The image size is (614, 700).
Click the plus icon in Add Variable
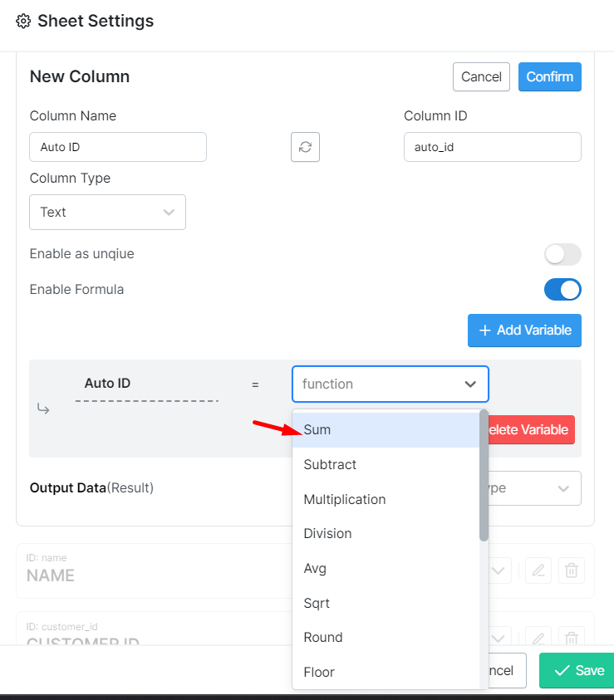484,330
